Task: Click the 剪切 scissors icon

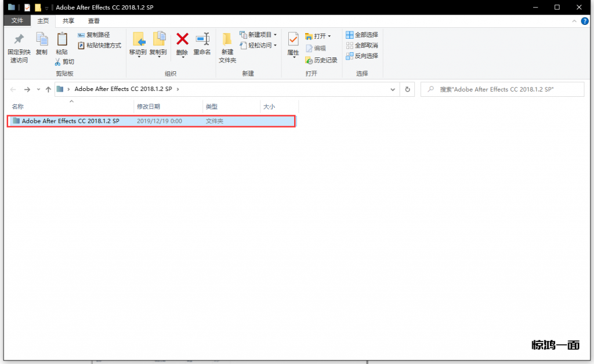Action: [x=58, y=61]
